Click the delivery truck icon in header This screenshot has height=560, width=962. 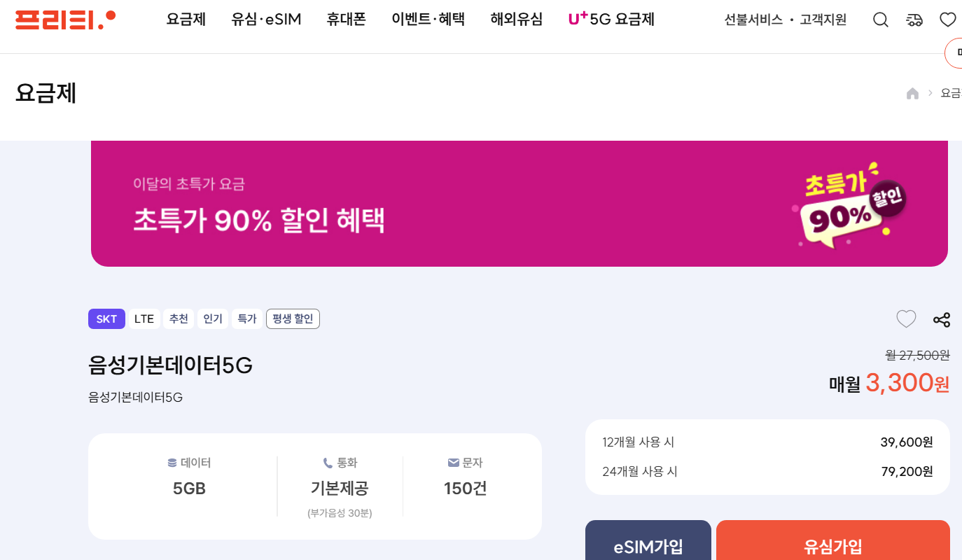coord(914,19)
